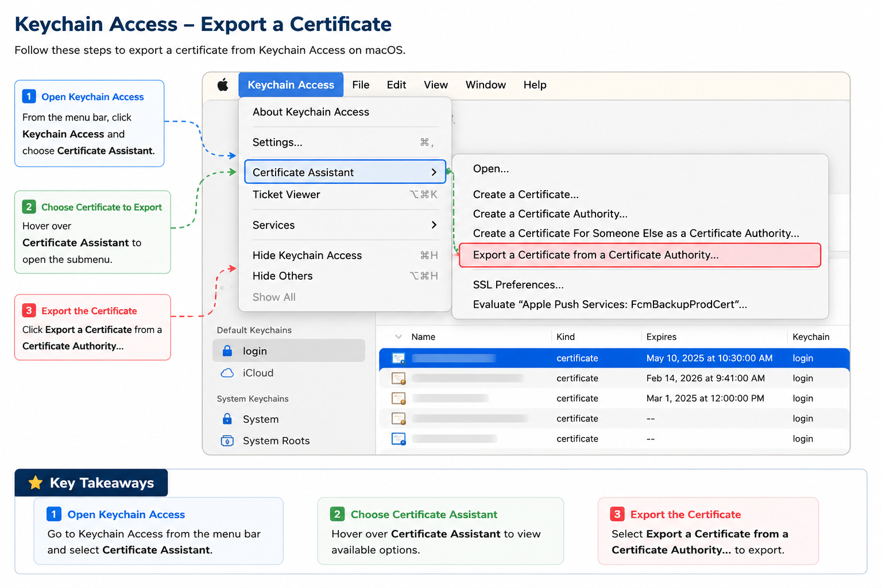The image size is (882, 588).
Task: Click the iCloud cloud icon in sidebar
Action: pyautogui.click(x=227, y=373)
